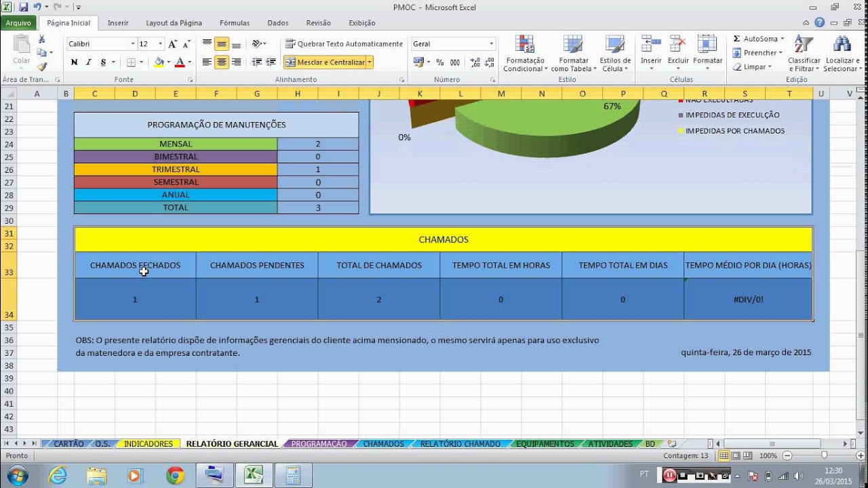This screenshot has height=488, width=868.
Task: Click the Save icon in quick access toolbar
Action: click(x=24, y=7)
